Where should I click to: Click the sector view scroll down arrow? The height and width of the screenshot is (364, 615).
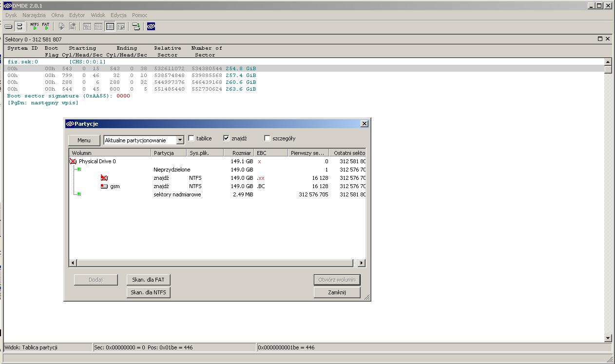tap(608, 338)
